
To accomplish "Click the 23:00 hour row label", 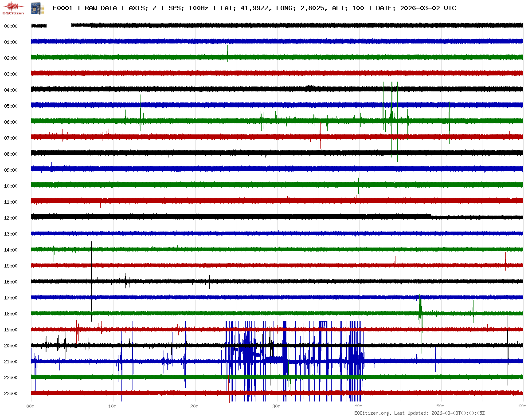I will click(11, 393).
